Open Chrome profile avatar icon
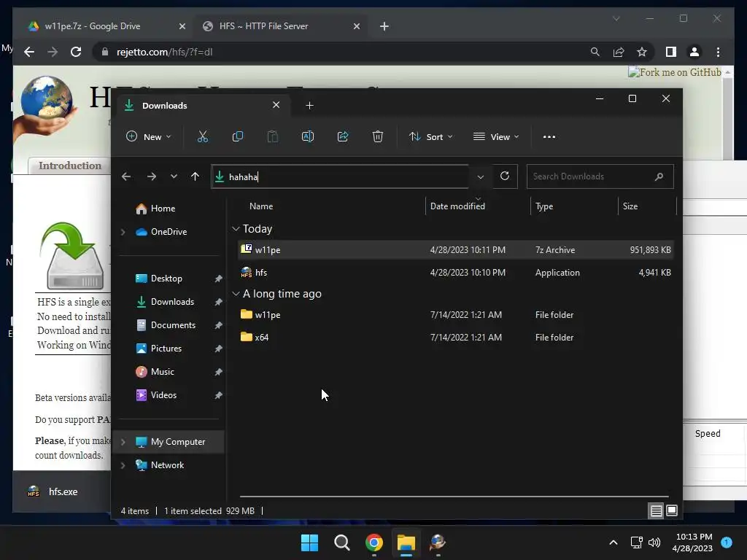 694,52
